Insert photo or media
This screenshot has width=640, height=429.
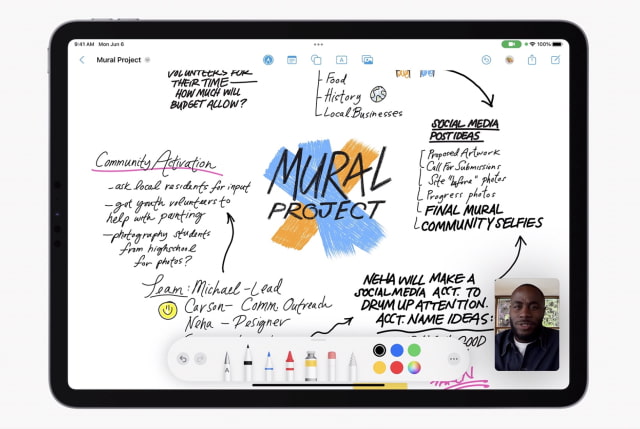367,60
